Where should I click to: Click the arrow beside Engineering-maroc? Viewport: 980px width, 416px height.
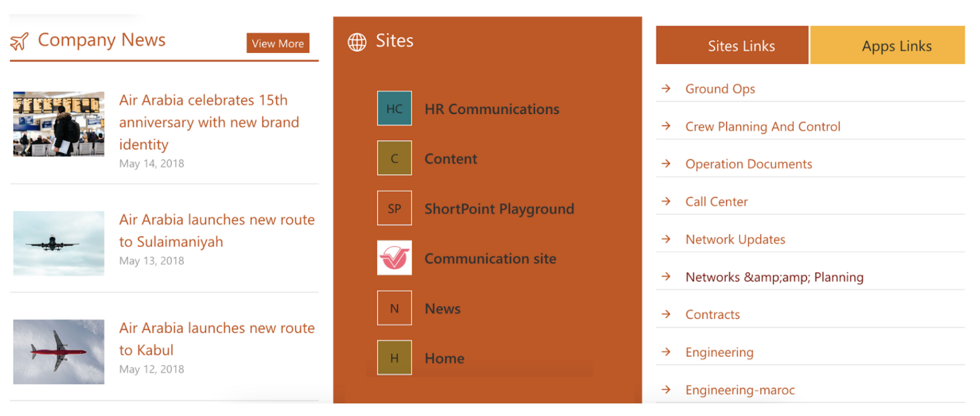666,389
